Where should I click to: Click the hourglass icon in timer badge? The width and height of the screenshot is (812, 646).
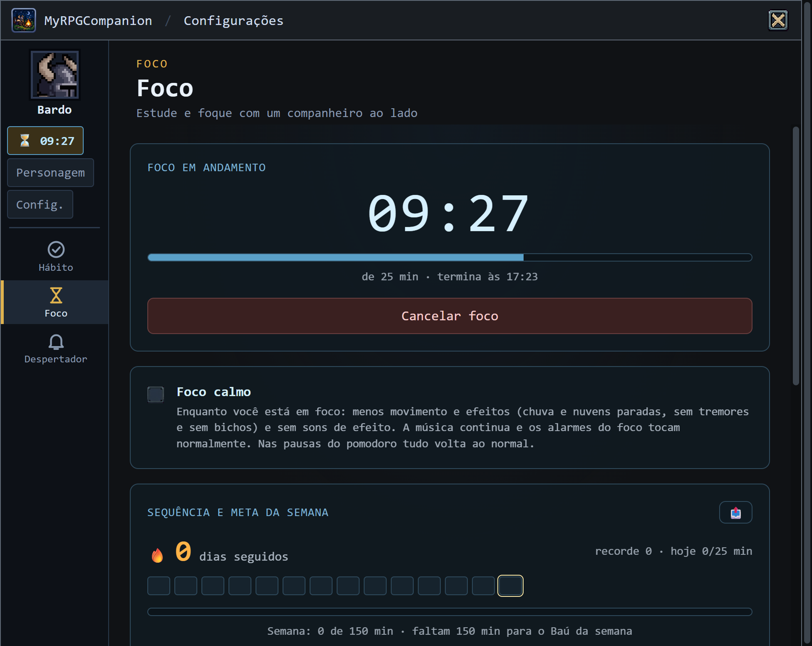(x=25, y=141)
